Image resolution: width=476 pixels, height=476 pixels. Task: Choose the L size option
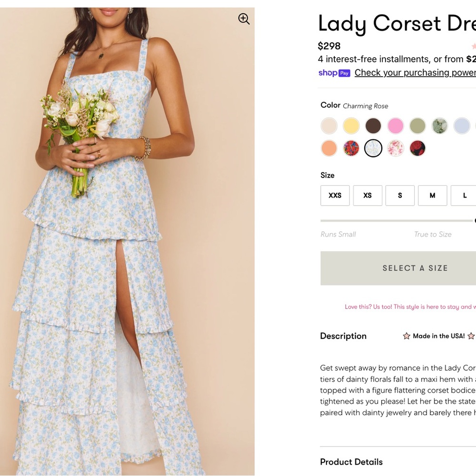click(x=464, y=195)
